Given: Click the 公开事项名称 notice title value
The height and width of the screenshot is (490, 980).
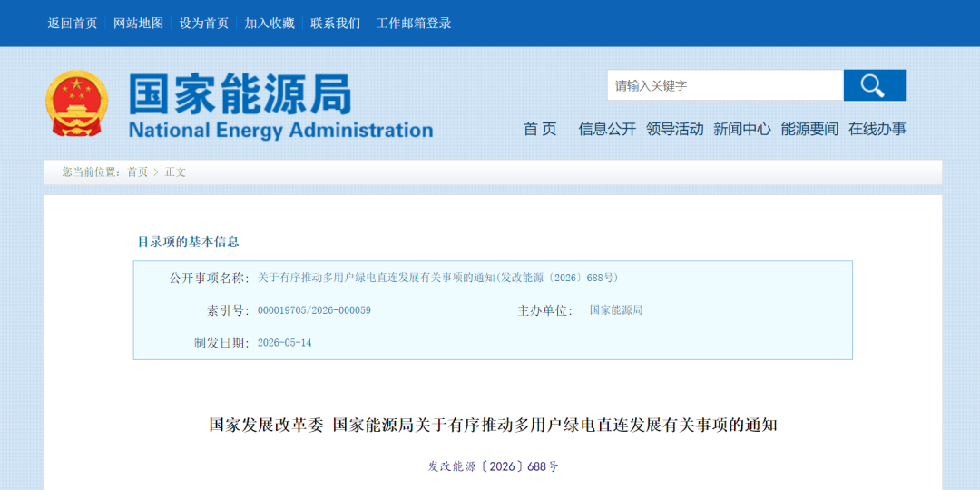Looking at the screenshot, I should click(437, 278).
